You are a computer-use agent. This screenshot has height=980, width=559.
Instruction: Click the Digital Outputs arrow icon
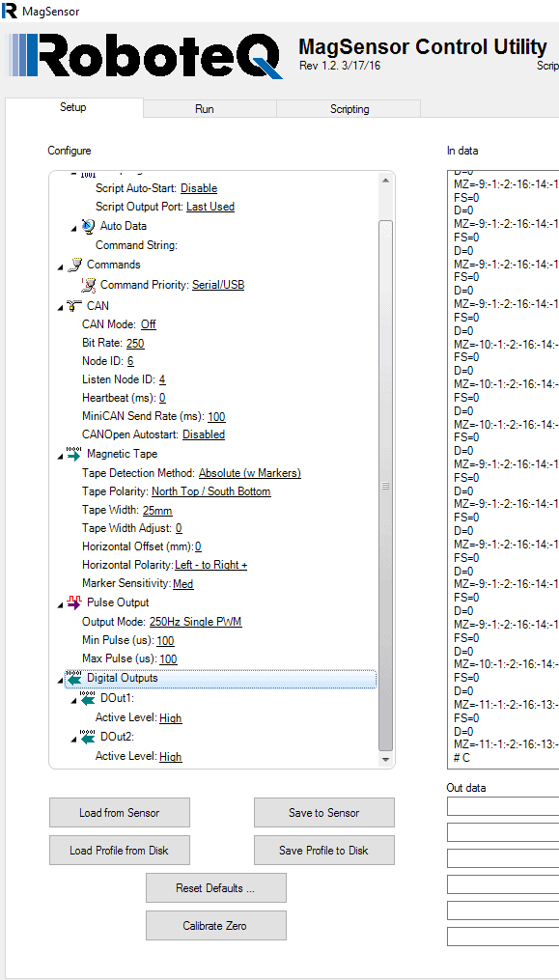74,678
